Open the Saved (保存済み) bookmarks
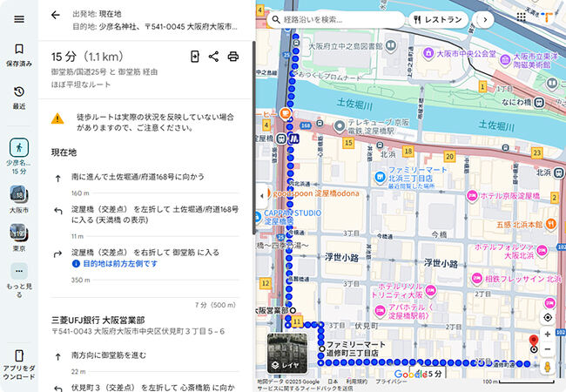The image size is (566, 392). 19,55
